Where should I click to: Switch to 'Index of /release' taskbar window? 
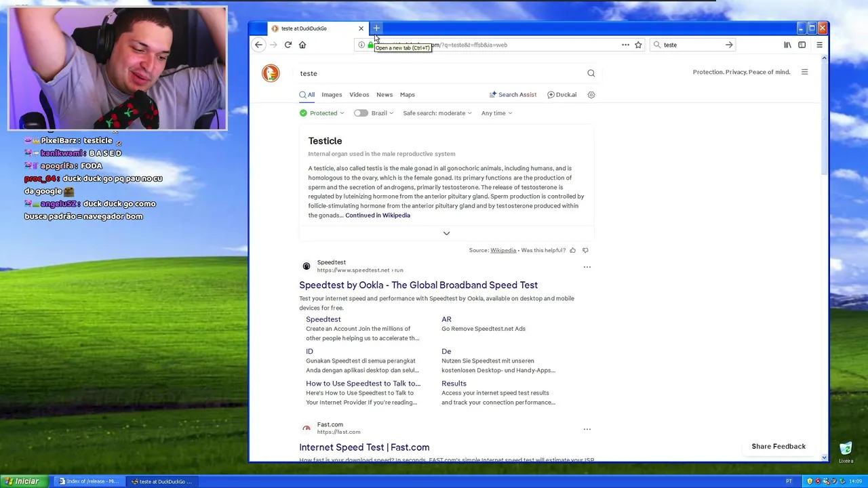[x=89, y=481]
